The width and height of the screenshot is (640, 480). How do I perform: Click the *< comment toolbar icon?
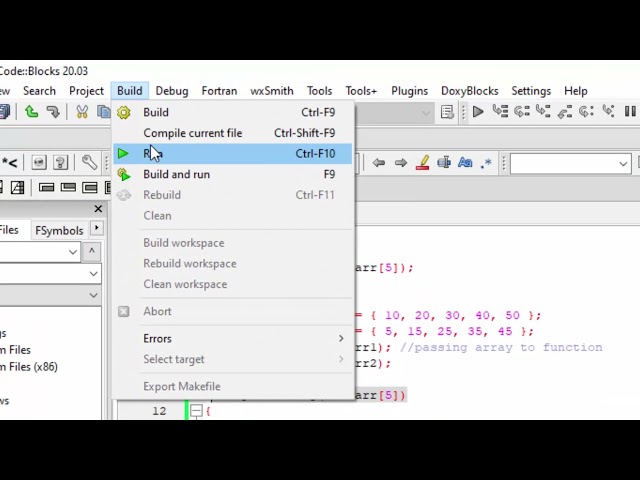point(9,163)
